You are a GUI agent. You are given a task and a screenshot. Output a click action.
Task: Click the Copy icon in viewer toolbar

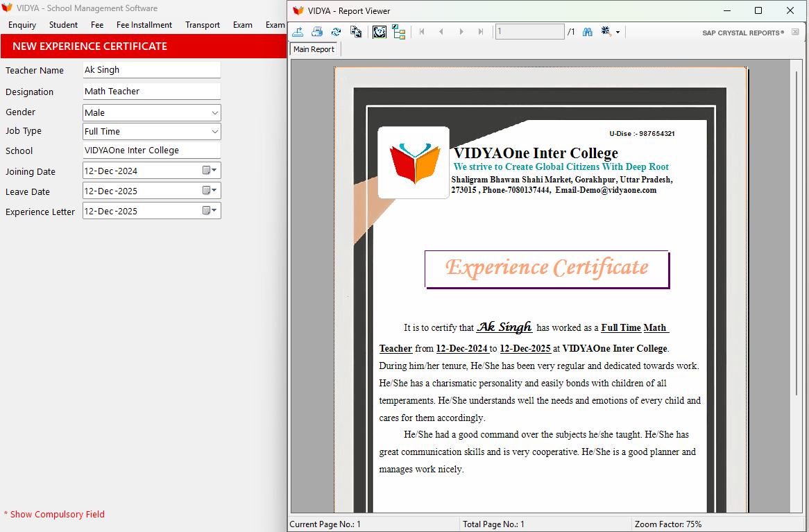[355, 32]
